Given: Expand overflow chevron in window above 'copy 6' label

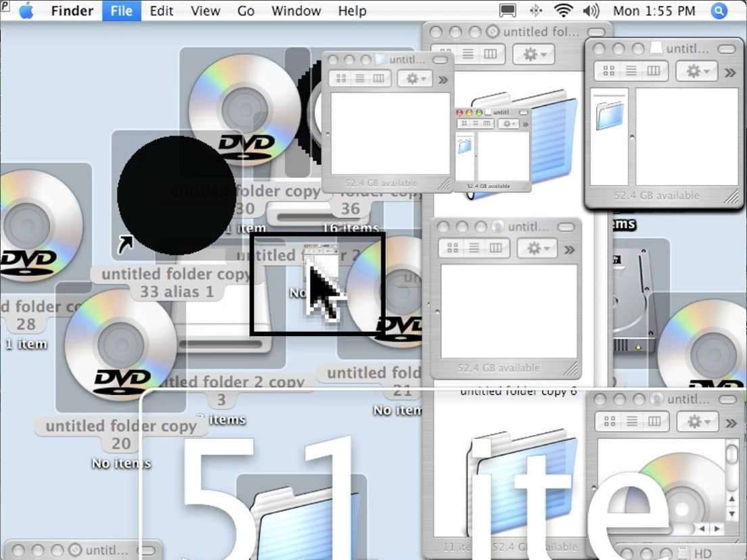Looking at the screenshot, I should [569, 250].
